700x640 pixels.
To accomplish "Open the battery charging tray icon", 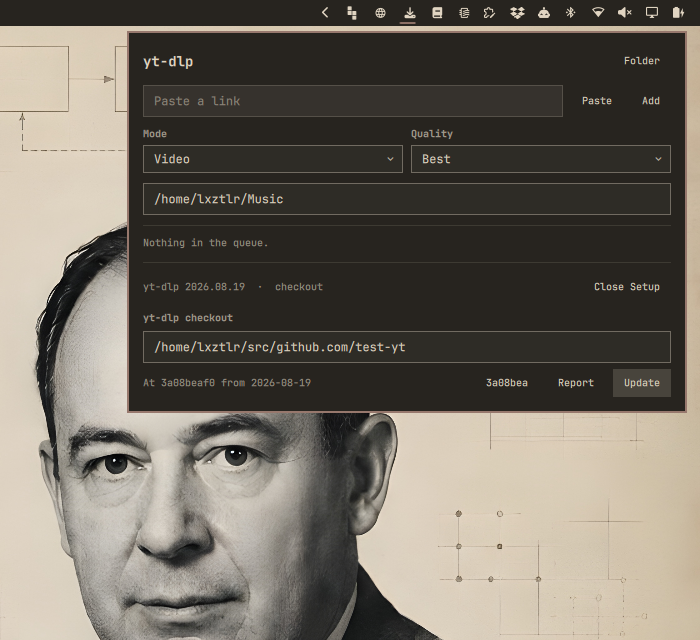I will pyautogui.click(x=678, y=12).
